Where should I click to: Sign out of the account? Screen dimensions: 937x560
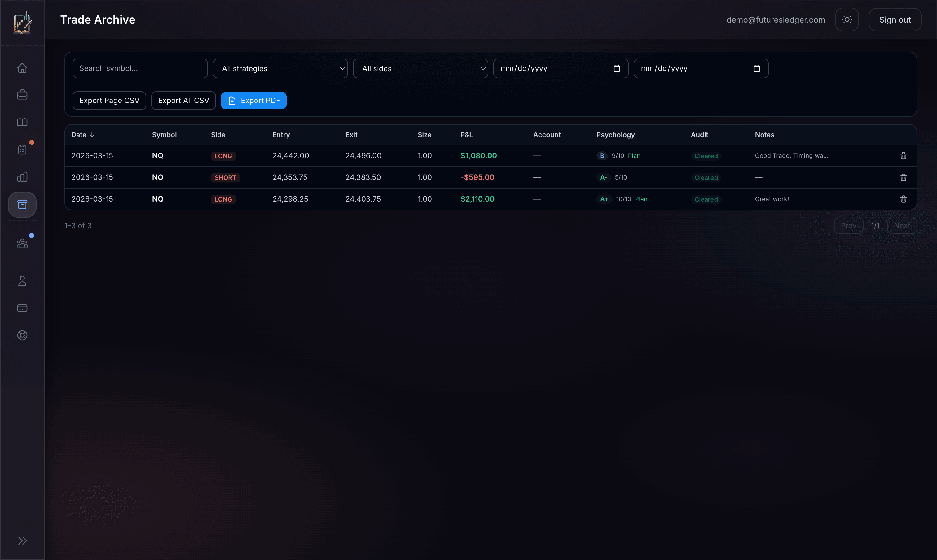coord(895,19)
